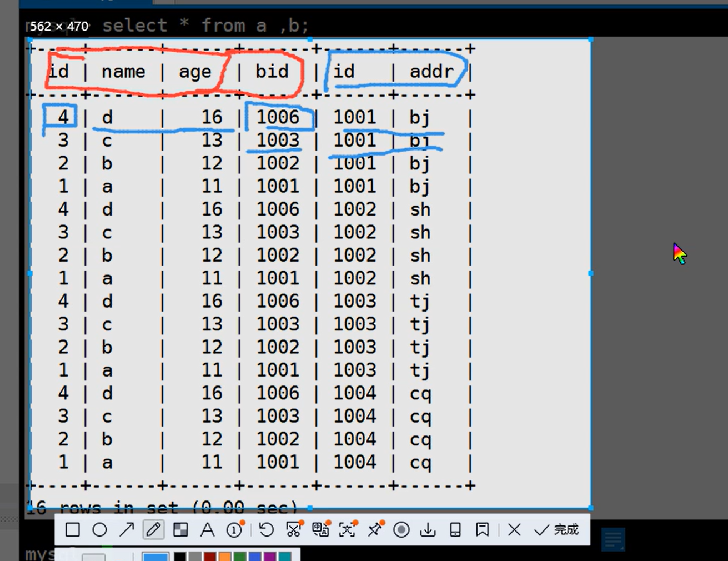Run text recognition on the capture
This screenshot has height=561, width=728.
coord(348,529)
